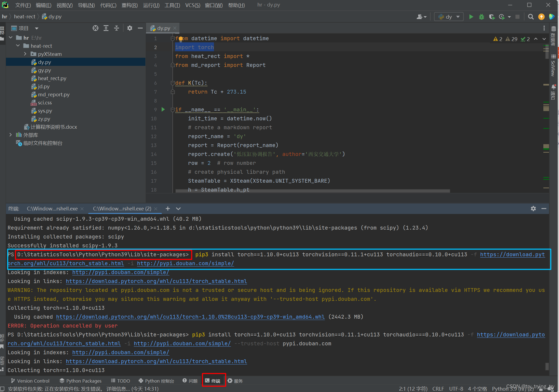This screenshot has width=559, height=392.
Task: Select 计算程序说明书.docx file
Action: click(54, 127)
